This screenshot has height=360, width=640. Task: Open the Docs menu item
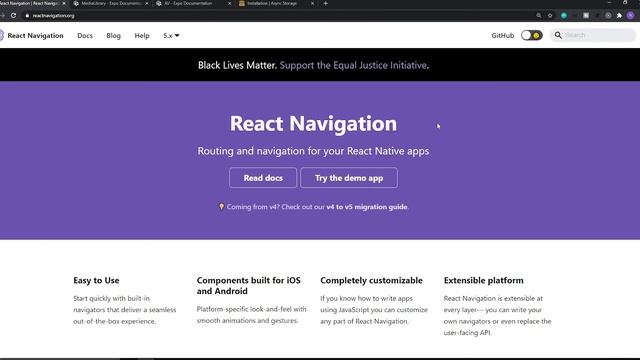click(x=85, y=36)
